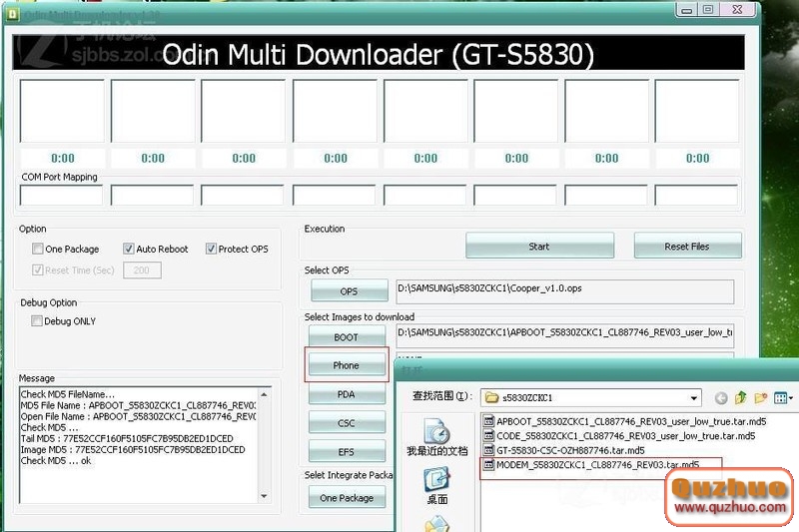Select MODEM_S5830ZCKC1_CL887746_REV03.tar.md5 file name
This screenshot has height=532, width=799.
(598, 464)
